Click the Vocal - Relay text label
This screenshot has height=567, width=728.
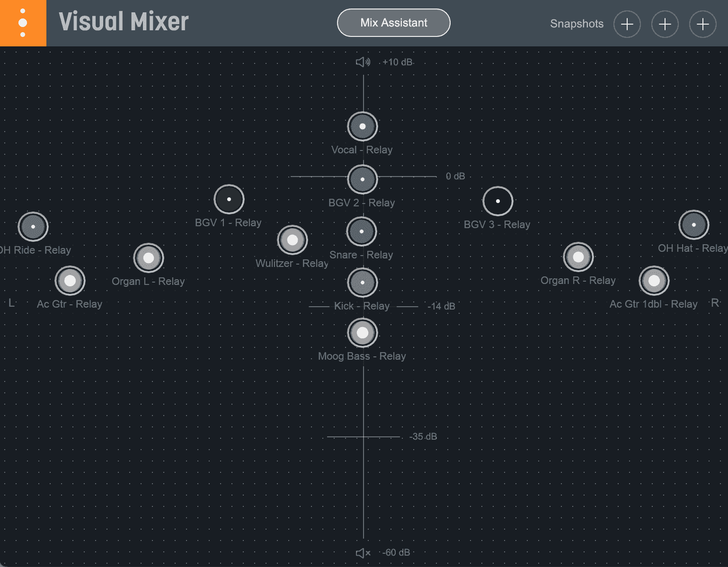[x=362, y=150]
